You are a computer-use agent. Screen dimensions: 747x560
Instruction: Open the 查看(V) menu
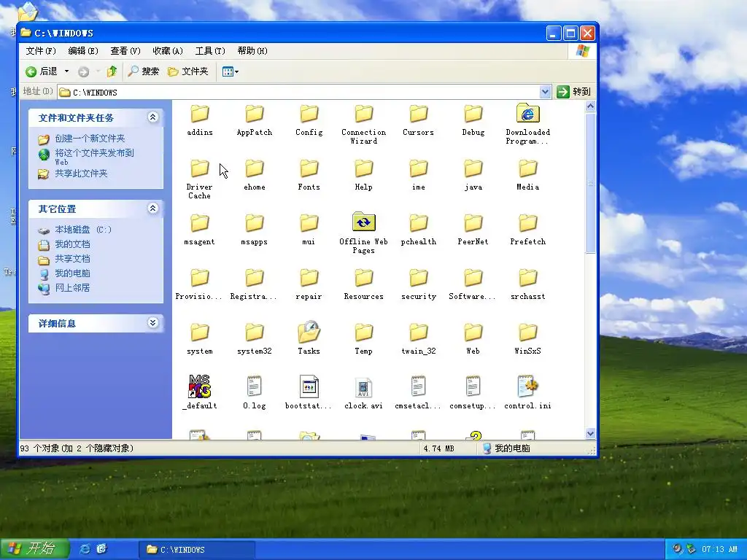125,51
